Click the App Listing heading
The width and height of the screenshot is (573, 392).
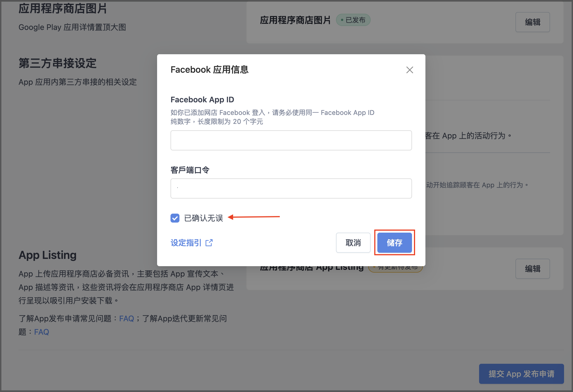click(48, 255)
